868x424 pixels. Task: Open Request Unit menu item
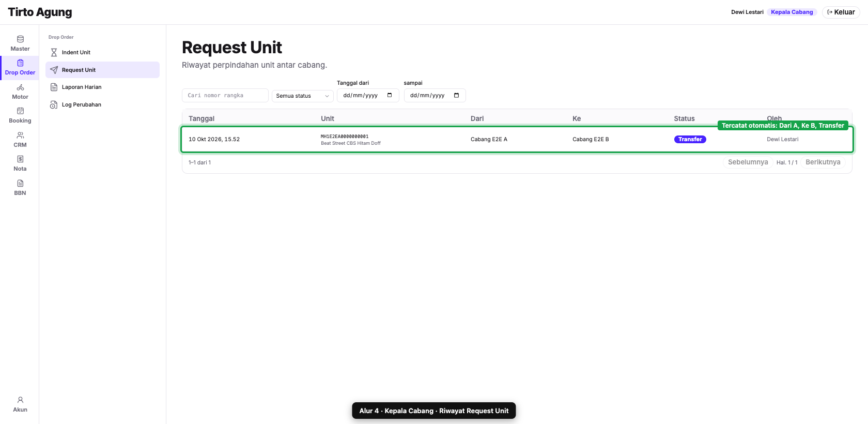tap(102, 70)
